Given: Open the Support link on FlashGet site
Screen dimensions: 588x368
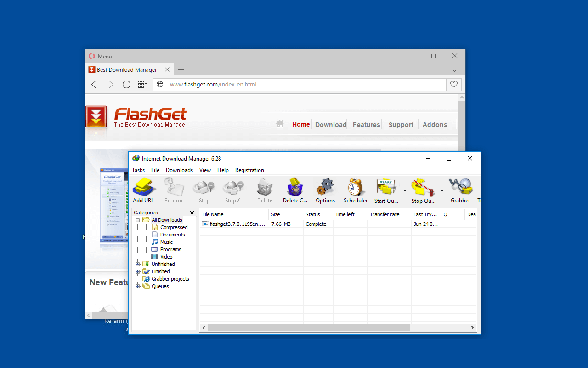Looking at the screenshot, I should click(401, 125).
